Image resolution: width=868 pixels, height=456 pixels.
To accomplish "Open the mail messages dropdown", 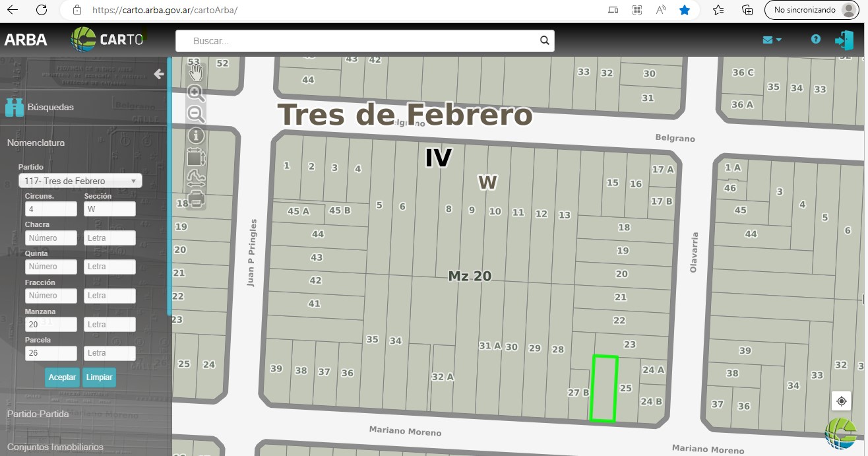I will pyautogui.click(x=772, y=40).
